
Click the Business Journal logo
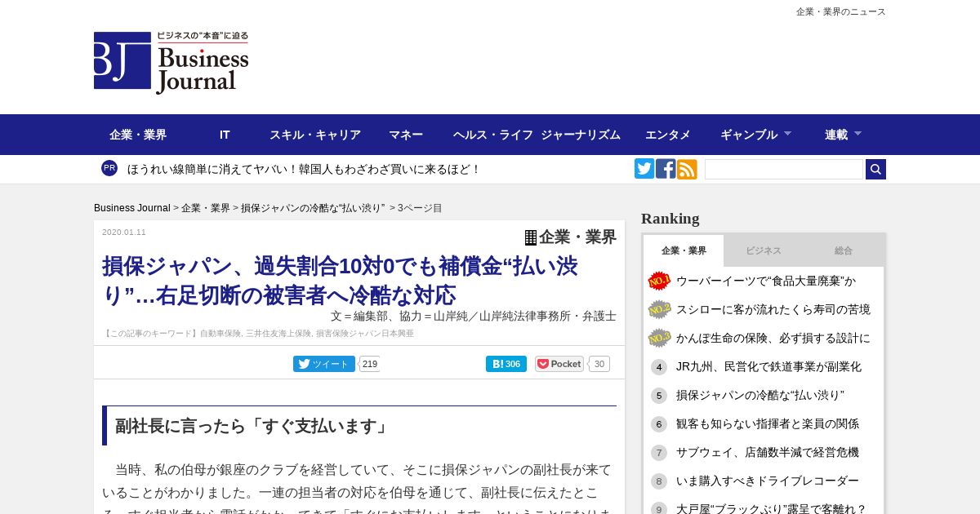171,63
